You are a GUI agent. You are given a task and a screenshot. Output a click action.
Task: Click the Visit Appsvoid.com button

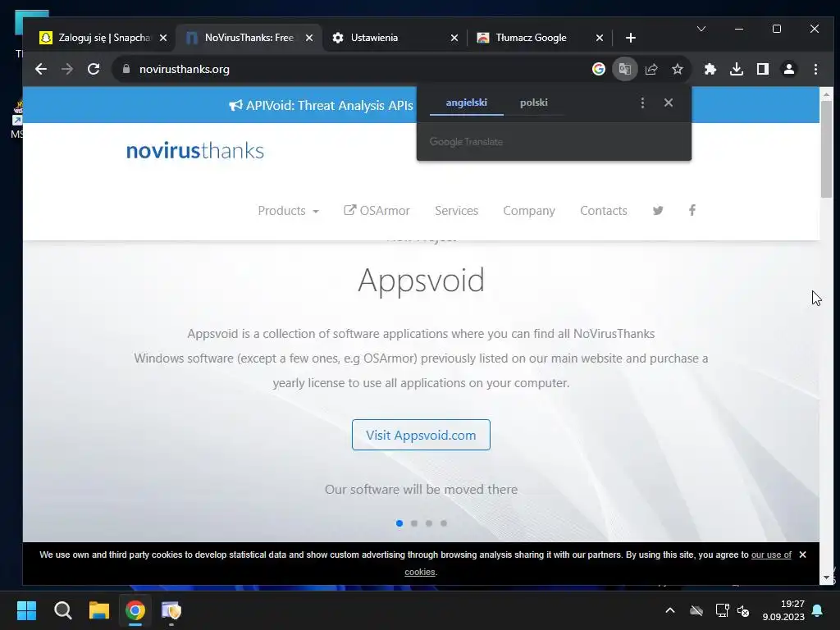421,435
